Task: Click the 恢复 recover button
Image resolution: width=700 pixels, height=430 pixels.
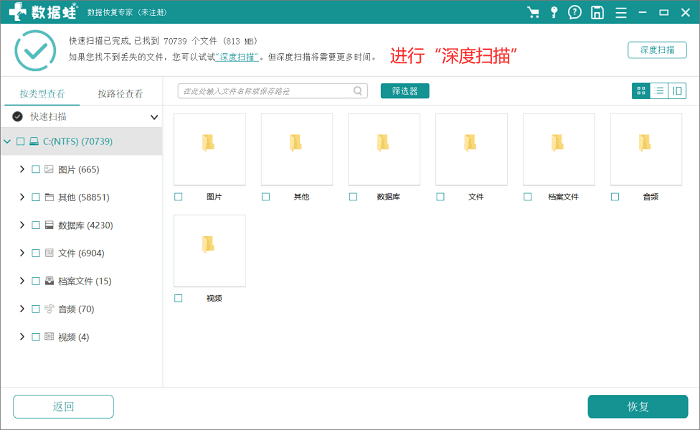Action: coord(638,407)
